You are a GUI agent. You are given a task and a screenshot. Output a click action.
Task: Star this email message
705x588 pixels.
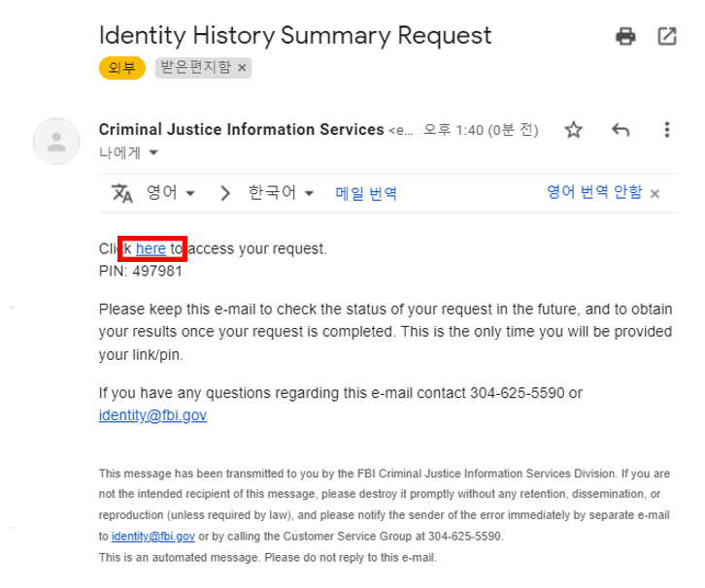coord(574,130)
